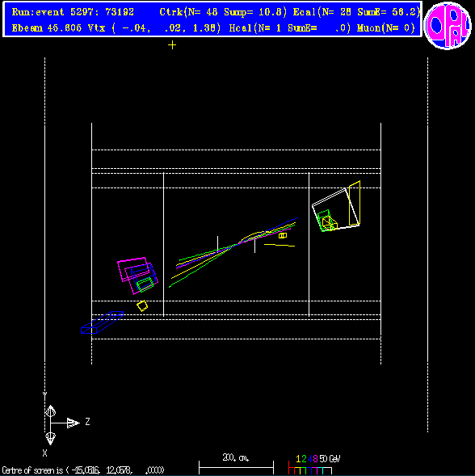This screenshot has height=476, width=475.
Task: Click the yellow crosshair marker below the header
Action: pyautogui.click(x=172, y=45)
